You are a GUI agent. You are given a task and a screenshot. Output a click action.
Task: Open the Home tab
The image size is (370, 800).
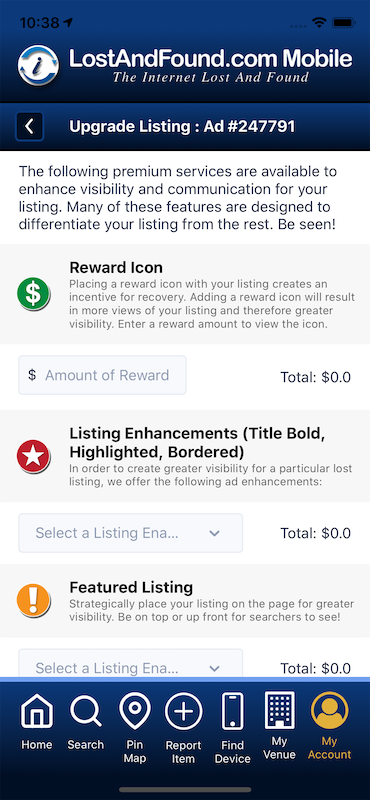[37, 722]
